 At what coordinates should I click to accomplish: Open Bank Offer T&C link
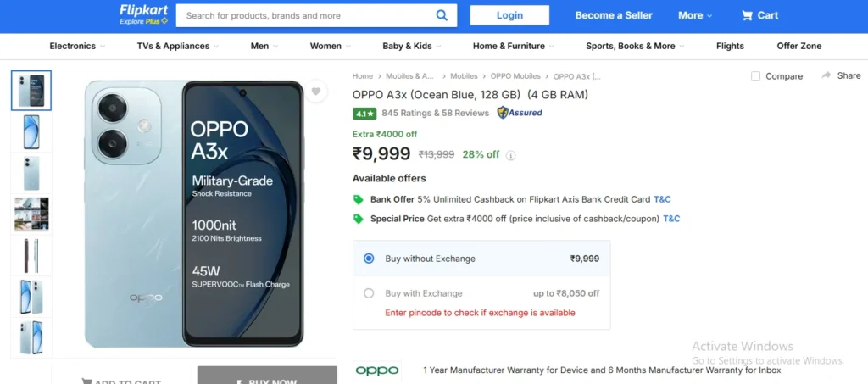662,199
